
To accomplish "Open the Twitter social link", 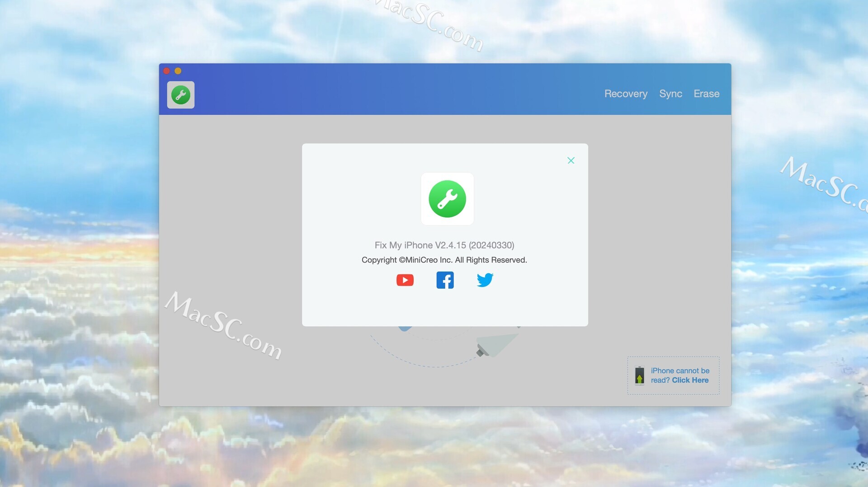I will [x=485, y=280].
